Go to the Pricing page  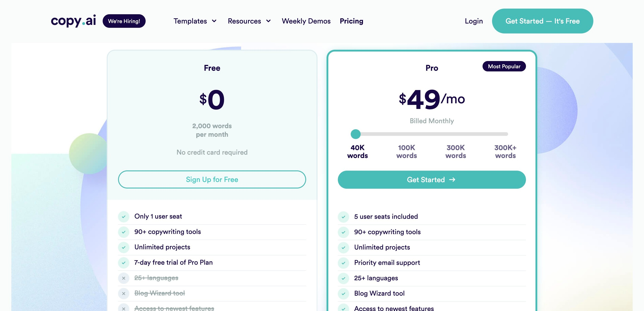351,21
